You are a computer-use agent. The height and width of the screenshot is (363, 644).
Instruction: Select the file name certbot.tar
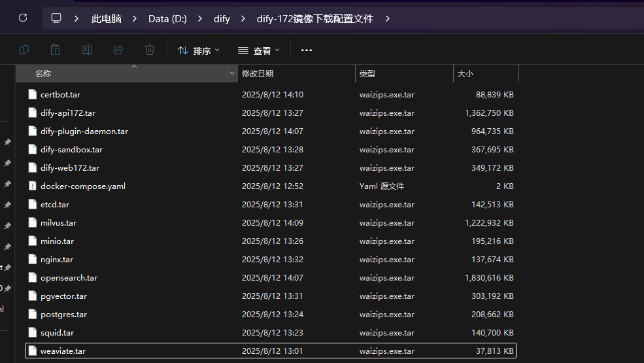pos(60,95)
